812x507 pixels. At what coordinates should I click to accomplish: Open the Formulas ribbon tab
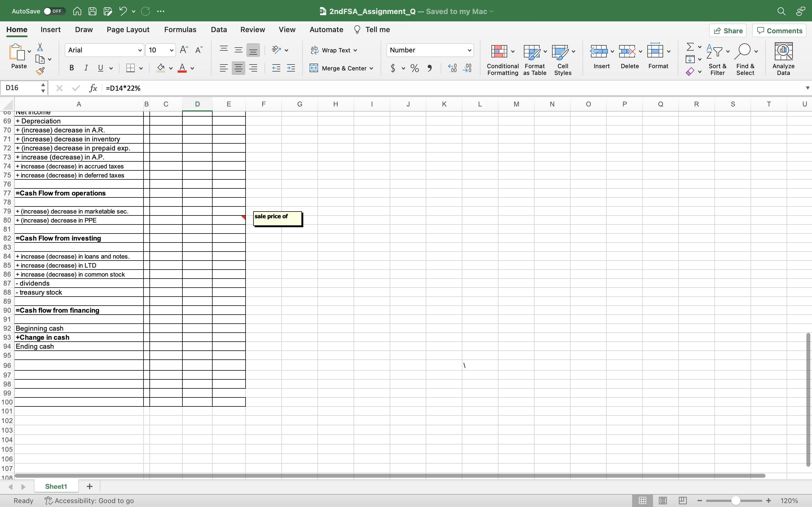(x=180, y=30)
